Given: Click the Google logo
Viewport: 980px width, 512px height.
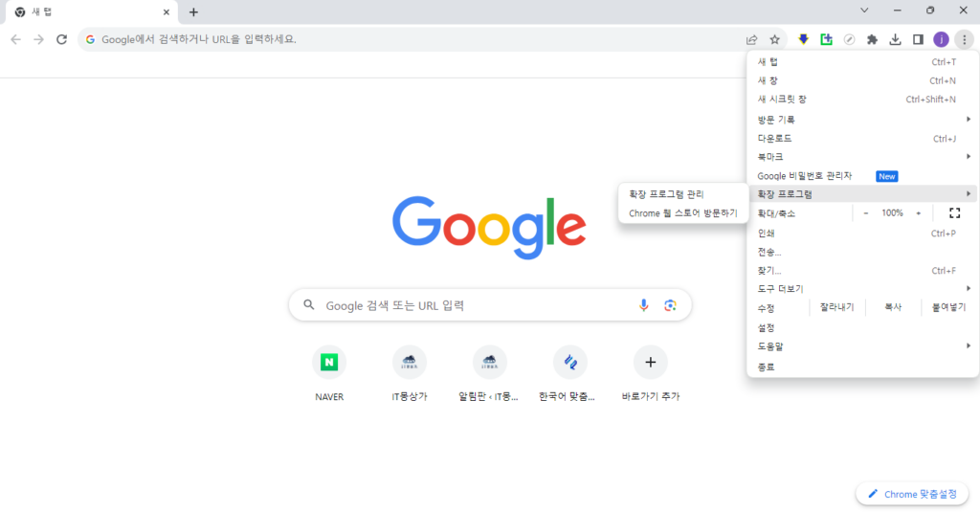Looking at the screenshot, I should (489, 227).
